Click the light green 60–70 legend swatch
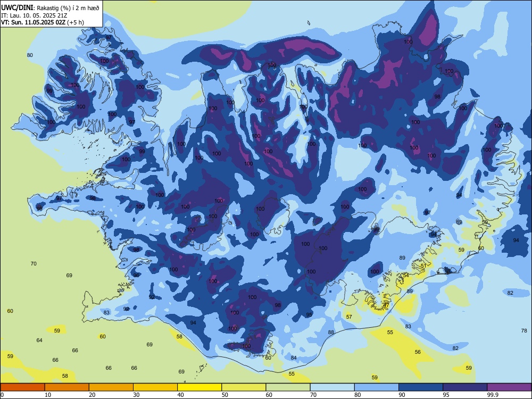This screenshot has width=532, height=399. (288, 387)
